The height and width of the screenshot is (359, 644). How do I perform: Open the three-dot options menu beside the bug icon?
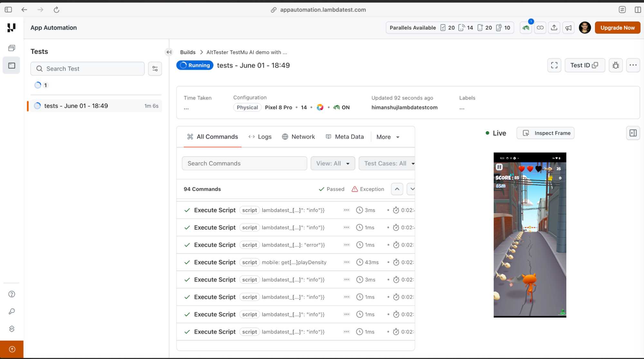pos(633,65)
